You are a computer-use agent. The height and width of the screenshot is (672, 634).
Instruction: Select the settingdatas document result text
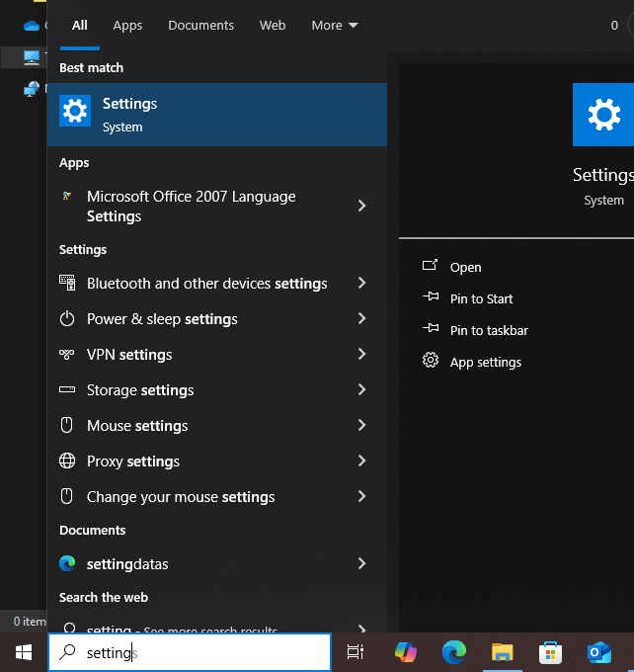(x=127, y=564)
